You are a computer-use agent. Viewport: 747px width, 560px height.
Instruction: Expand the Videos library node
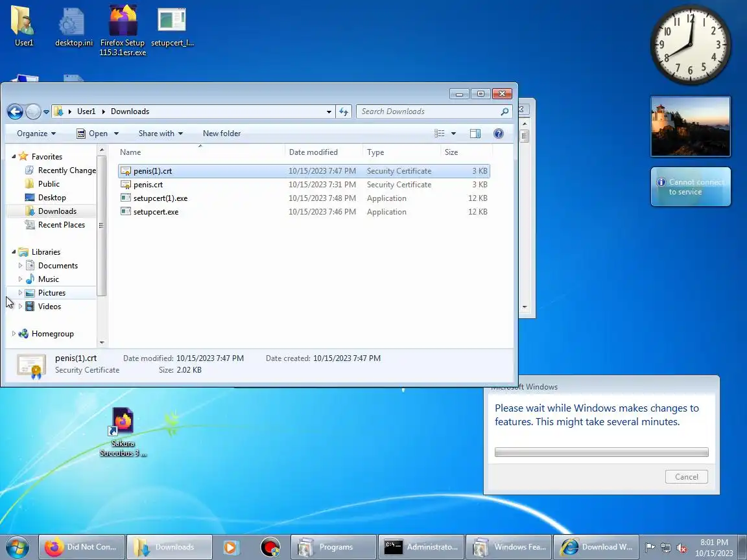(x=21, y=306)
